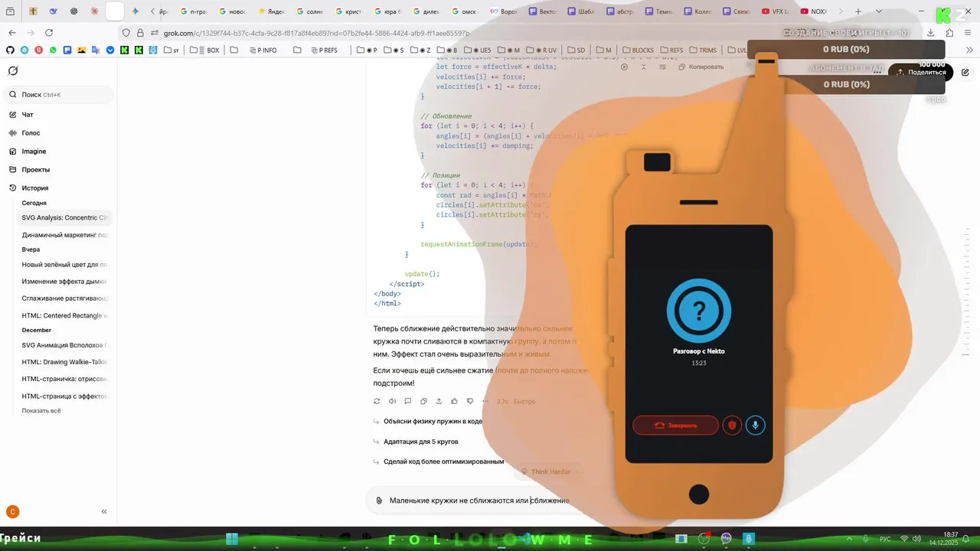Open the Grok logo home icon
This screenshot has width=980, height=551.
point(13,70)
